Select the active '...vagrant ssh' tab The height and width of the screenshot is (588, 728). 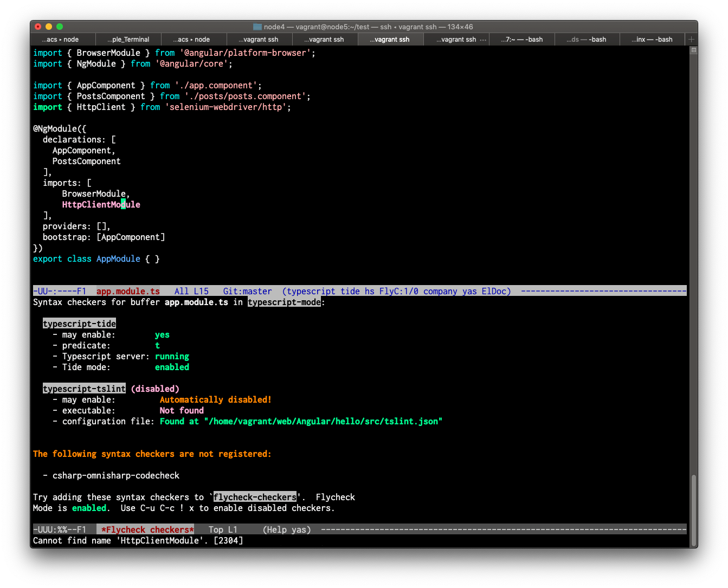(x=391, y=40)
